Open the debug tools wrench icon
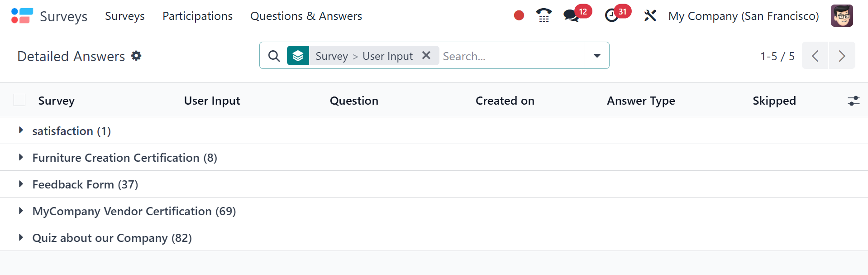Image resolution: width=868 pixels, height=275 pixels. click(650, 16)
